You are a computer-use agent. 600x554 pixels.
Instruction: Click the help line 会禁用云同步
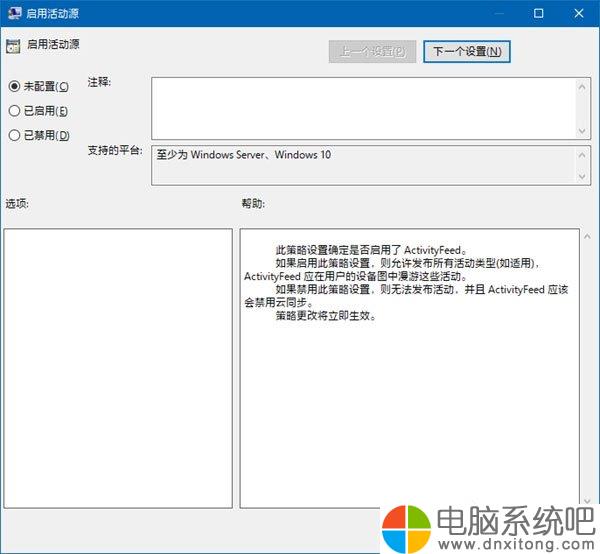(x=279, y=302)
